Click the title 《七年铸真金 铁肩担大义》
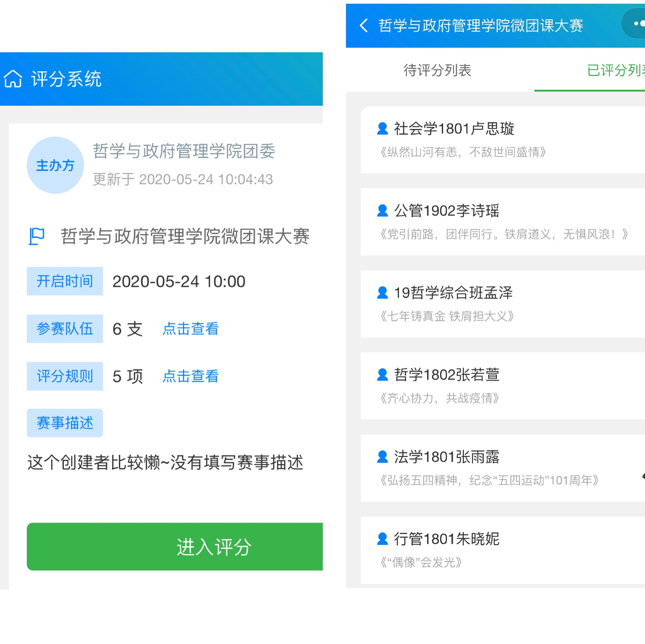Image resolution: width=645 pixels, height=644 pixels. click(x=447, y=316)
